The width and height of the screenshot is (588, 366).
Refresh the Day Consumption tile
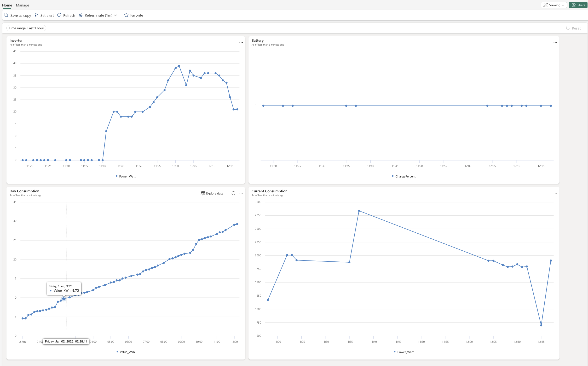pos(233,193)
